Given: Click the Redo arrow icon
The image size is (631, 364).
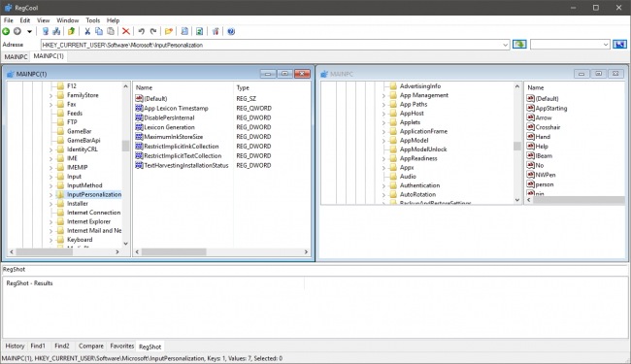Looking at the screenshot, I should point(153,31).
